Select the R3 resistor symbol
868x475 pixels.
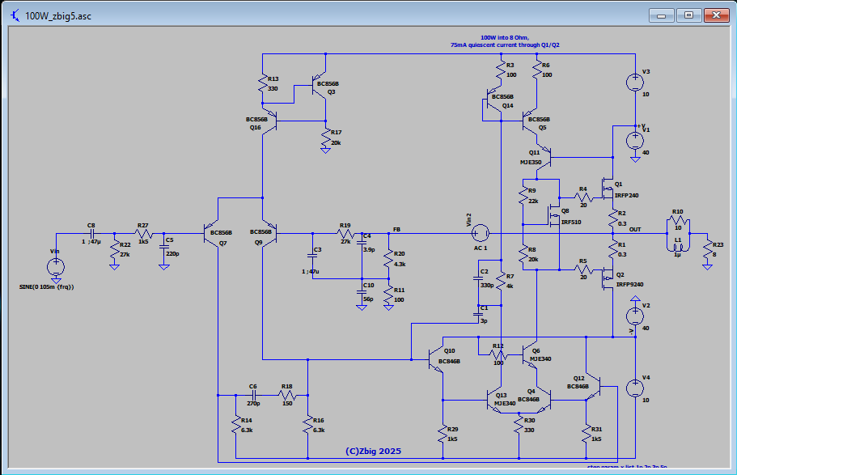(501, 71)
